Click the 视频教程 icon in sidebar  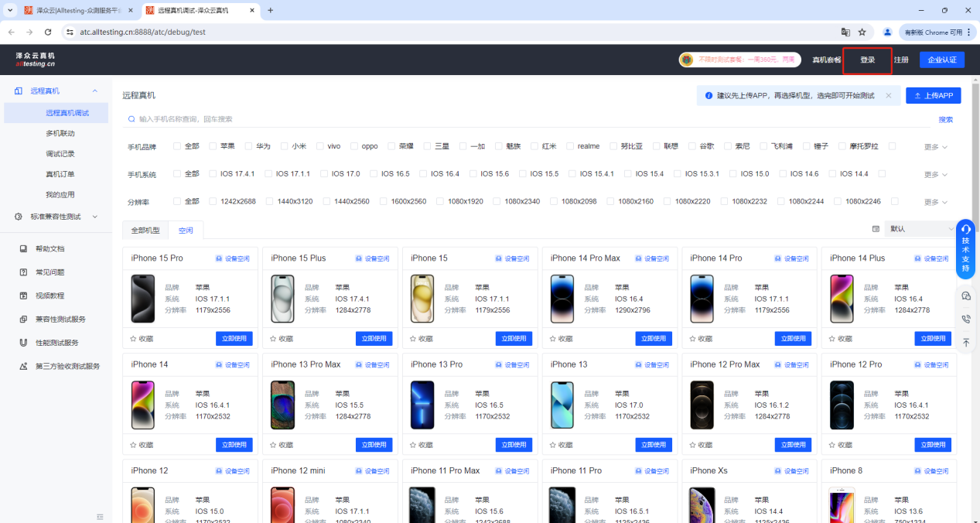click(x=23, y=296)
